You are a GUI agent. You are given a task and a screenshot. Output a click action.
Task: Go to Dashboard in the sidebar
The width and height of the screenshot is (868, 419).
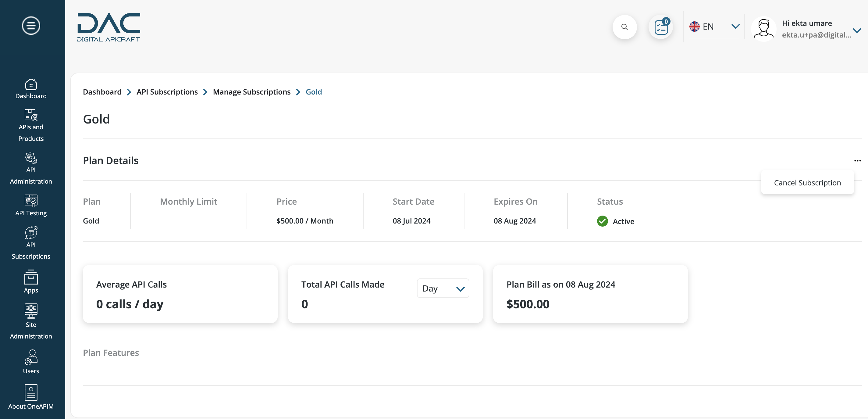(x=31, y=89)
